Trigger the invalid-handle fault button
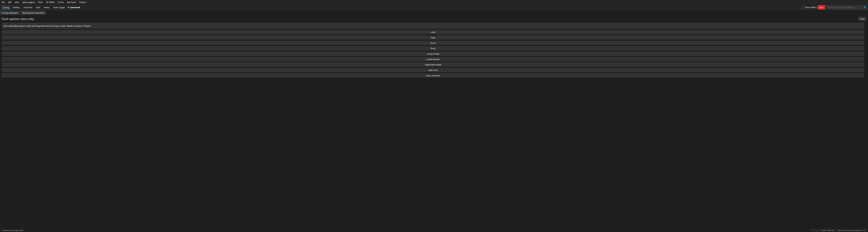 click(x=433, y=59)
